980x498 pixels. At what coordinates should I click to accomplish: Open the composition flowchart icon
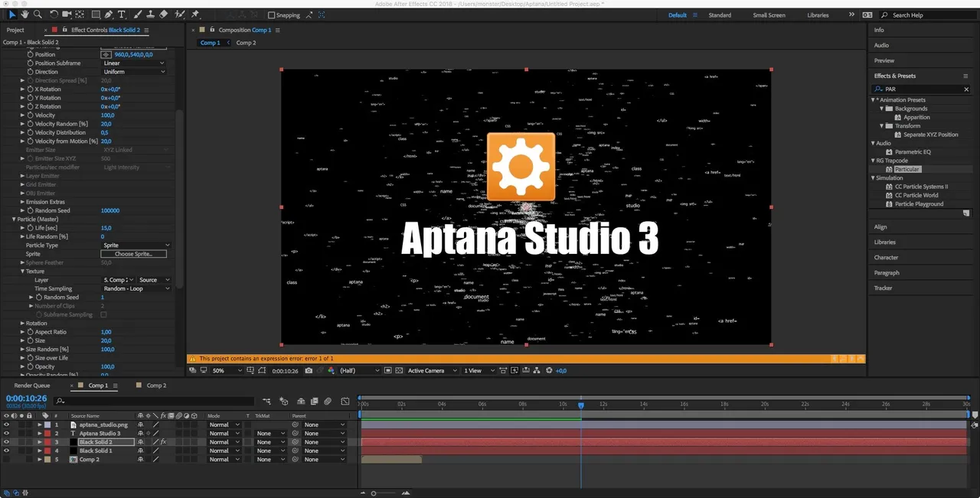click(537, 370)
